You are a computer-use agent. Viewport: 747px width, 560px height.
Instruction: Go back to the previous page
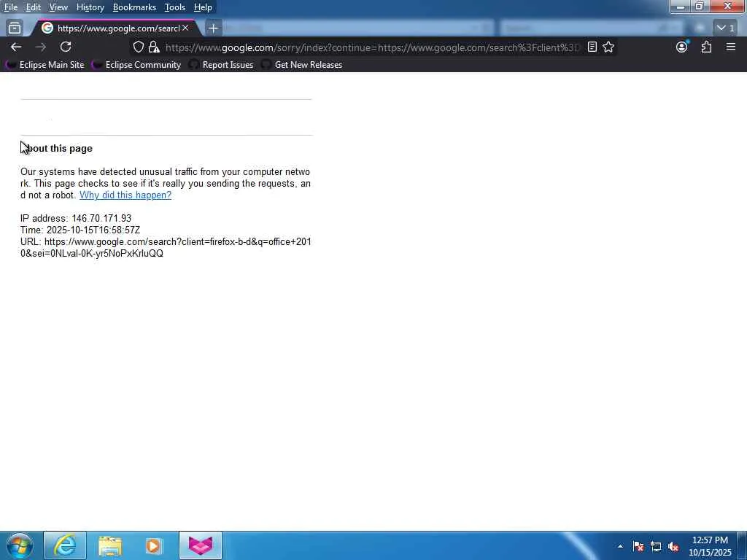click(x=16, y=47)
